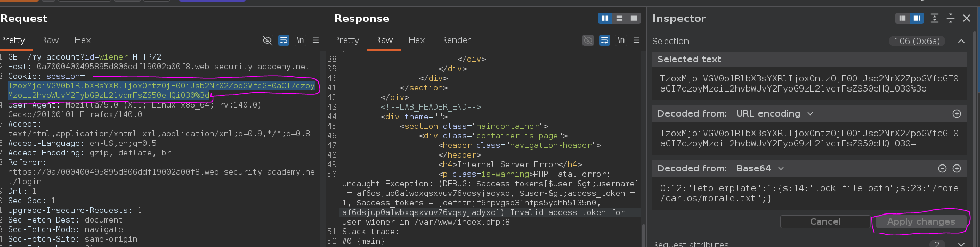Collapse the Selection section chevron
980x247 pixels.
961,41
